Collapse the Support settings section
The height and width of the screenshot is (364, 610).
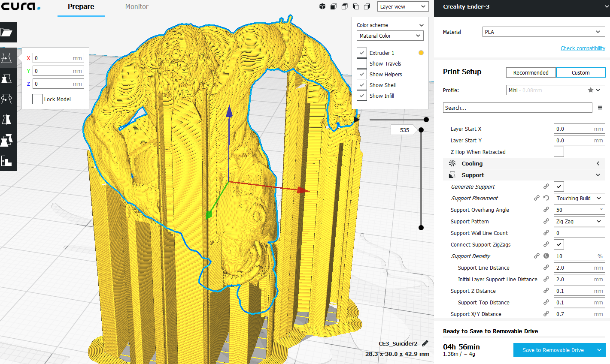[x=524, y=175]
